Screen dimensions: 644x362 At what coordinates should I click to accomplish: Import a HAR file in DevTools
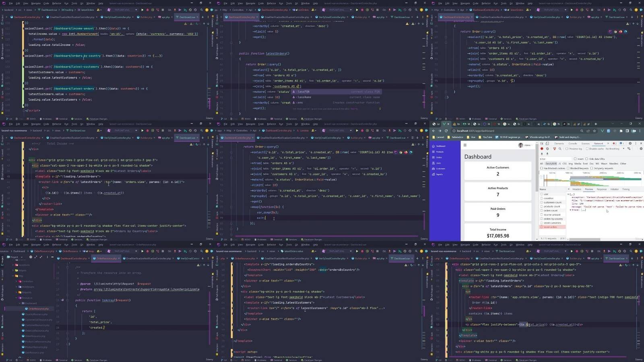[542, 153]
